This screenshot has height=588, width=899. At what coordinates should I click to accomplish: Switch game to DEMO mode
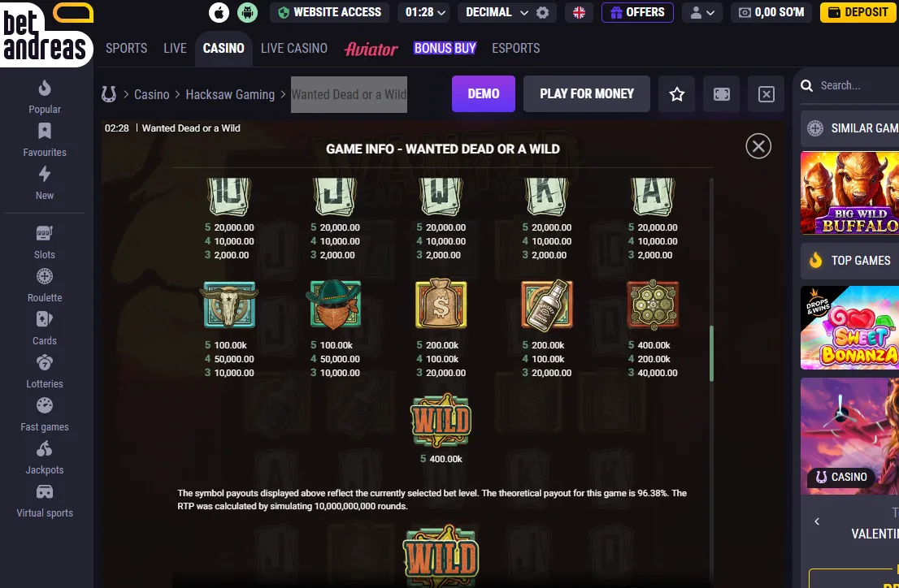click(x=484, y=94)
